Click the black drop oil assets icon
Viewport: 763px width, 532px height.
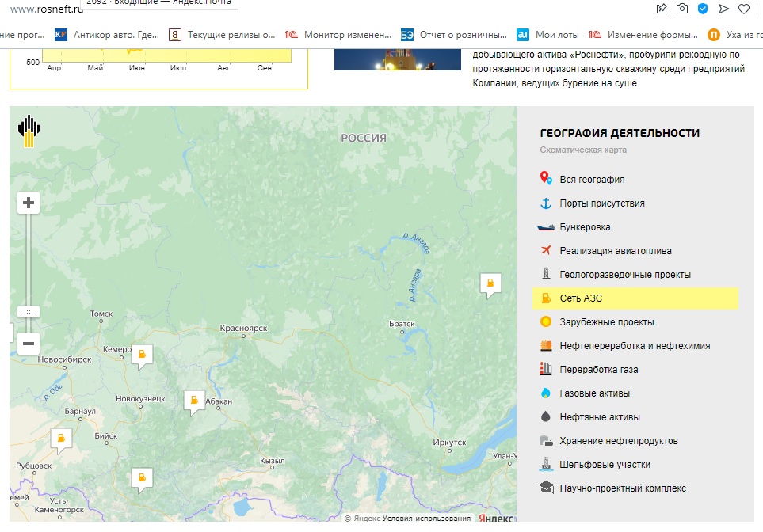545,416
